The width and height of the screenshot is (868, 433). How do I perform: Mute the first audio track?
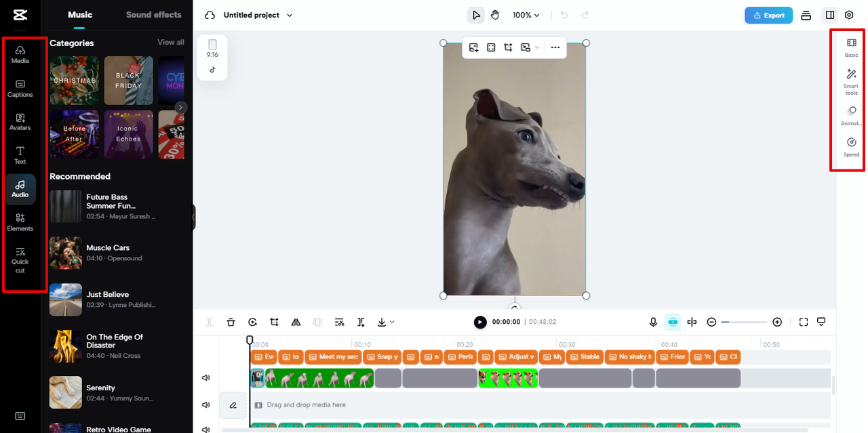click(x=206, y=377)
